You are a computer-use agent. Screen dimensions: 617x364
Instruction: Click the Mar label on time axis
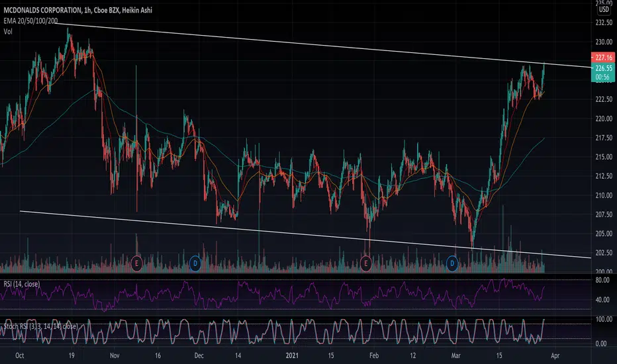(455, 355)
